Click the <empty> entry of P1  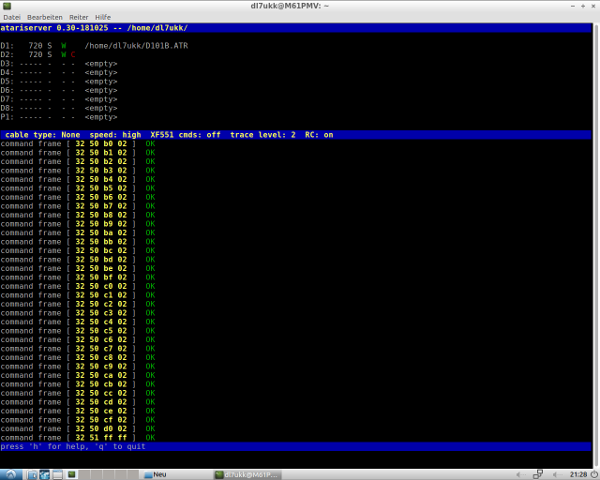(x=101, y=117)
